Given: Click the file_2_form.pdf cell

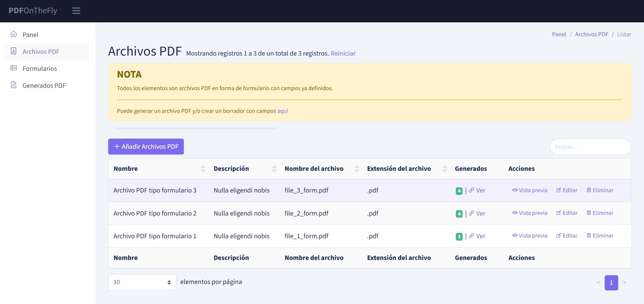Looking at the screenshot, I should pos(307,214).
